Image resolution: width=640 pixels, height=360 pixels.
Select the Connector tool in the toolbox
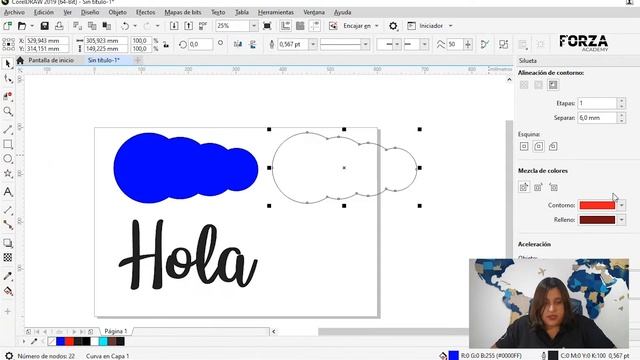pos(8,225)
